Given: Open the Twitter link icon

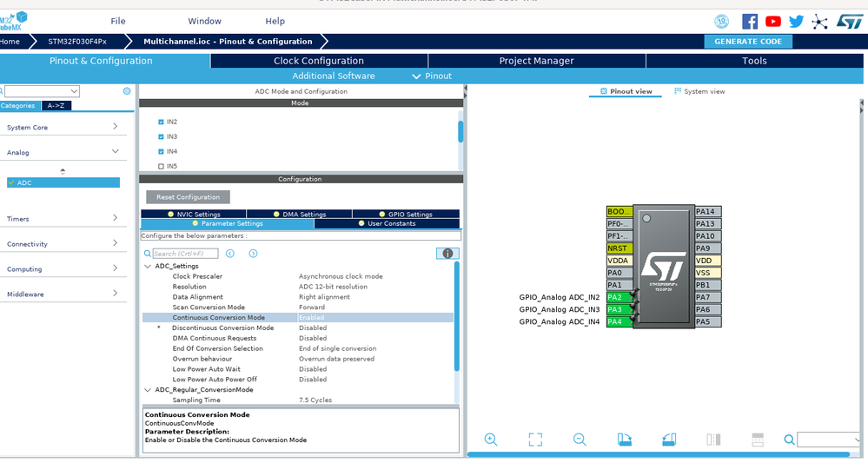Looking at the screenshot, I should [x=796, y=22].
